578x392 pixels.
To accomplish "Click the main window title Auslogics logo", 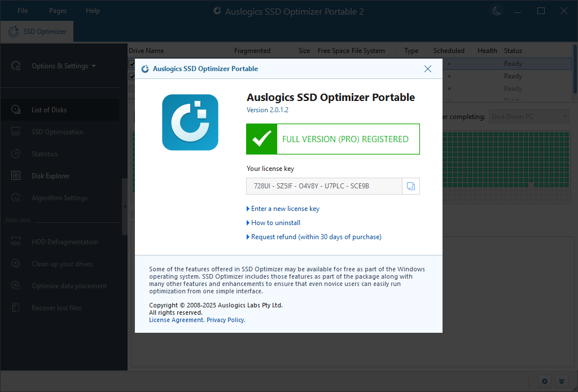I will (x=217, y=11).
